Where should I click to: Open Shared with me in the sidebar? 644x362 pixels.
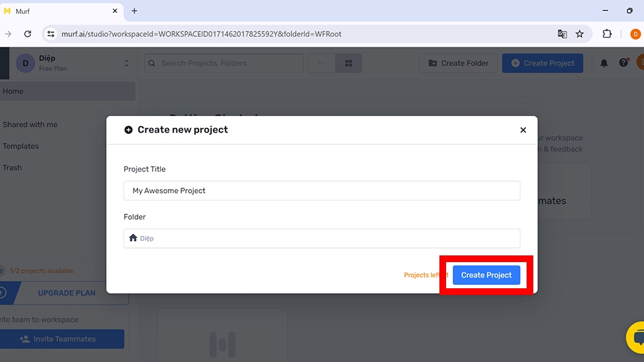pyautogui.click(x=30, y=125)
